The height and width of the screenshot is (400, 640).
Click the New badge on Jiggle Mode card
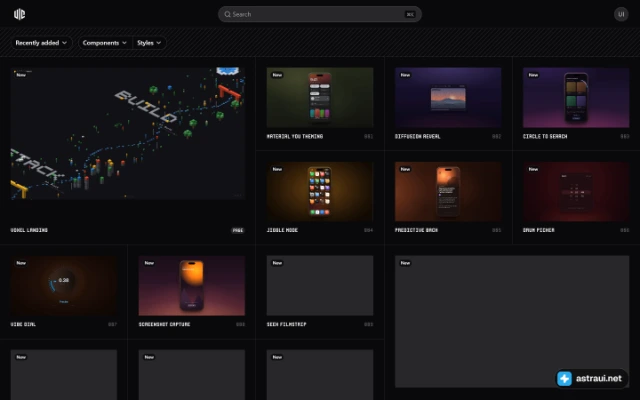pyautogui.click(x=277, y=169)
